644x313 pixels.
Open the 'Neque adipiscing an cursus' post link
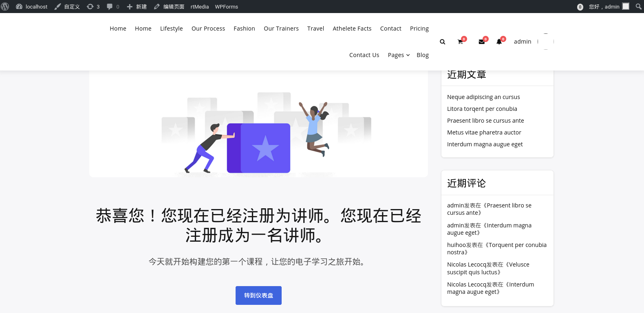483,97
